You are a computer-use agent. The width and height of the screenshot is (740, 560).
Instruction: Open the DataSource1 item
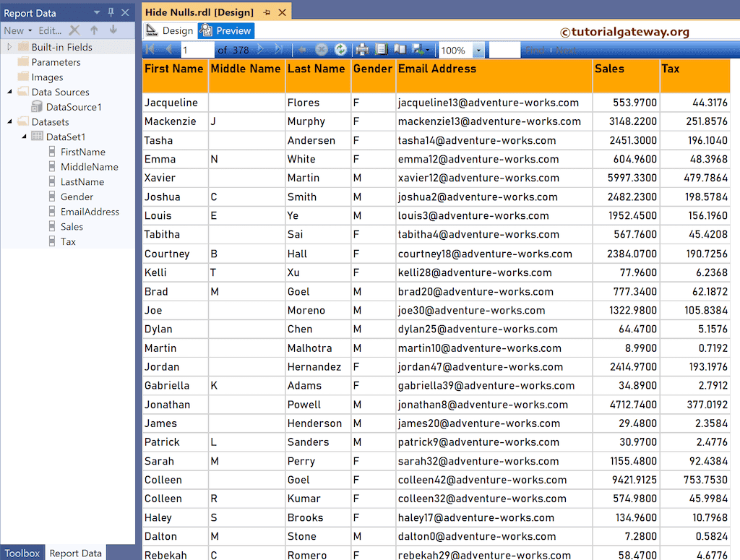coord(73,107)
